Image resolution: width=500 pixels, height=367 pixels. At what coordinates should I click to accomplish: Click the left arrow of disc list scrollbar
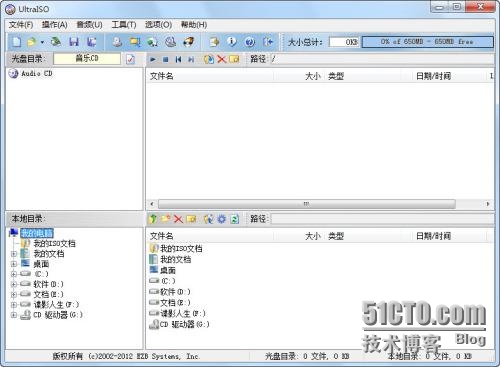[x=152, y=204]
